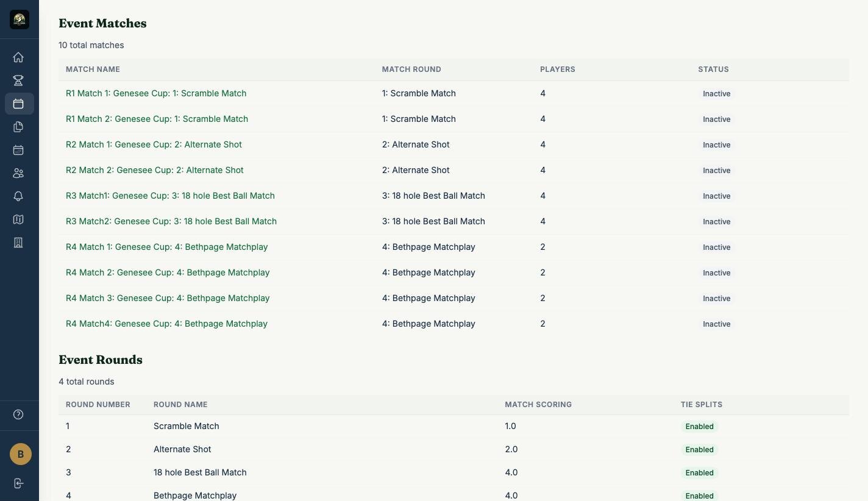Click match scoring value 2.0

[511, 449]
